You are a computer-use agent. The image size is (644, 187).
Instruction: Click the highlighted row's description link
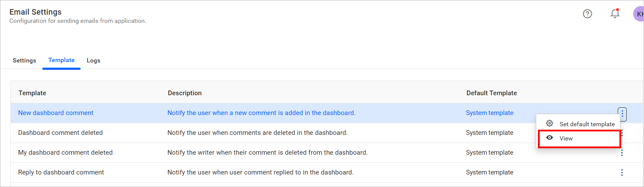click(x=261, y=113)
